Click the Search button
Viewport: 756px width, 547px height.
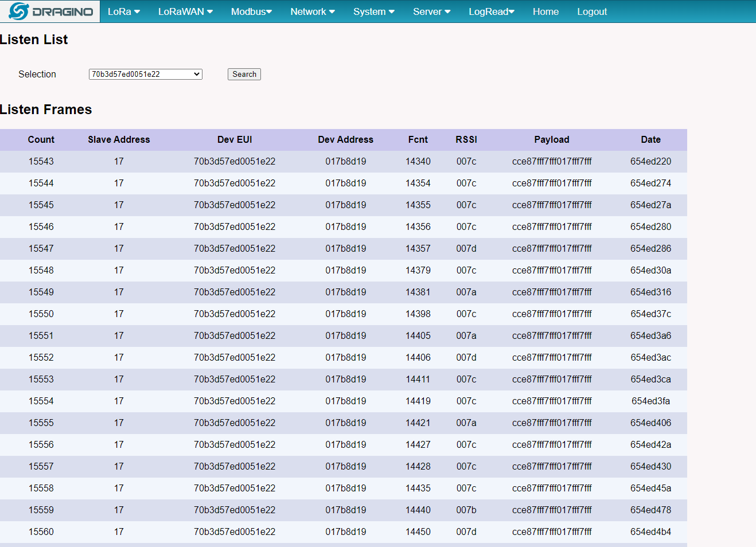point(244,75)
